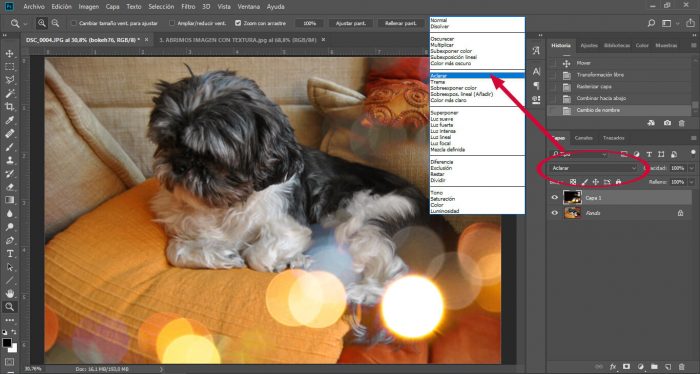This screenshot has width=700, height=374.
Task: Open the Aclarar blend mode dropdown
Action: point(594,168)
